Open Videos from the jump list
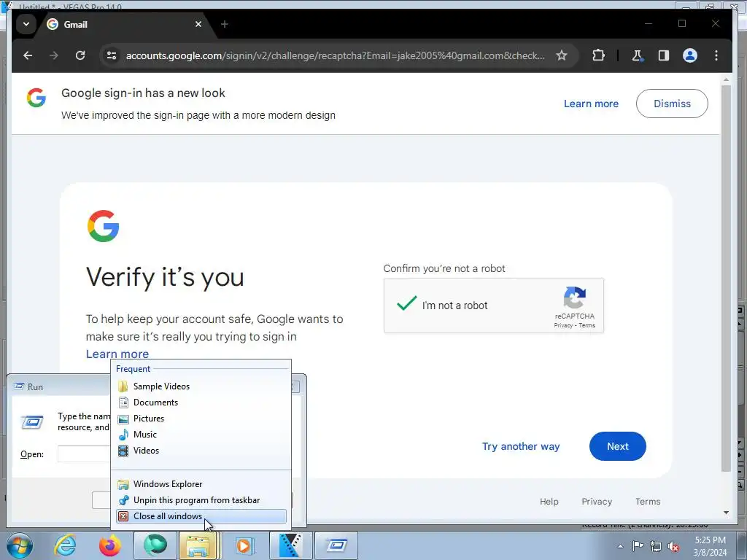This screenshot has width=747, height=560. (201, 451)
